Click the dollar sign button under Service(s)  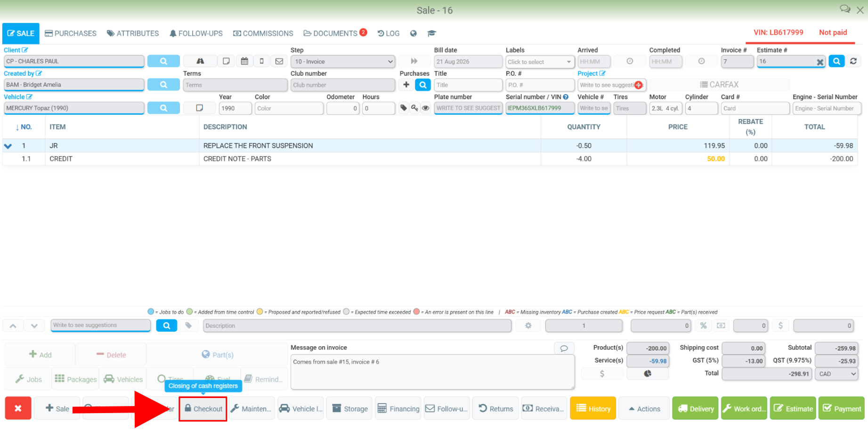602,374
